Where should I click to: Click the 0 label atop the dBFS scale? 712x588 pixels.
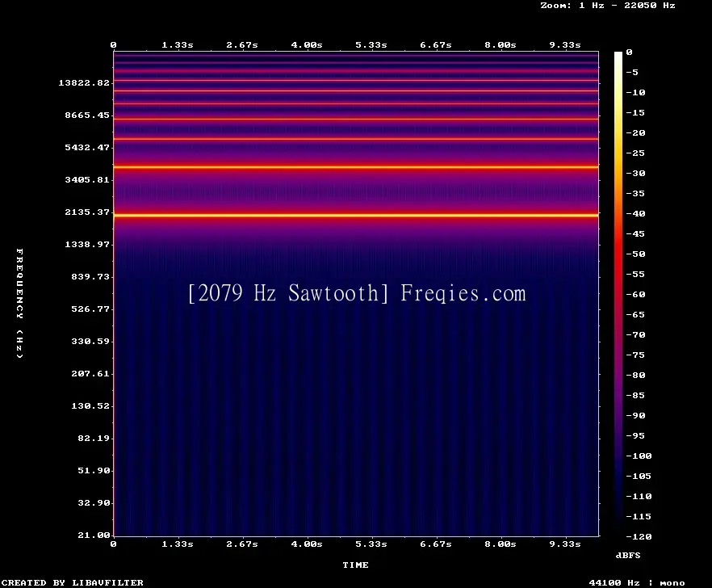(x=629, y=52)
